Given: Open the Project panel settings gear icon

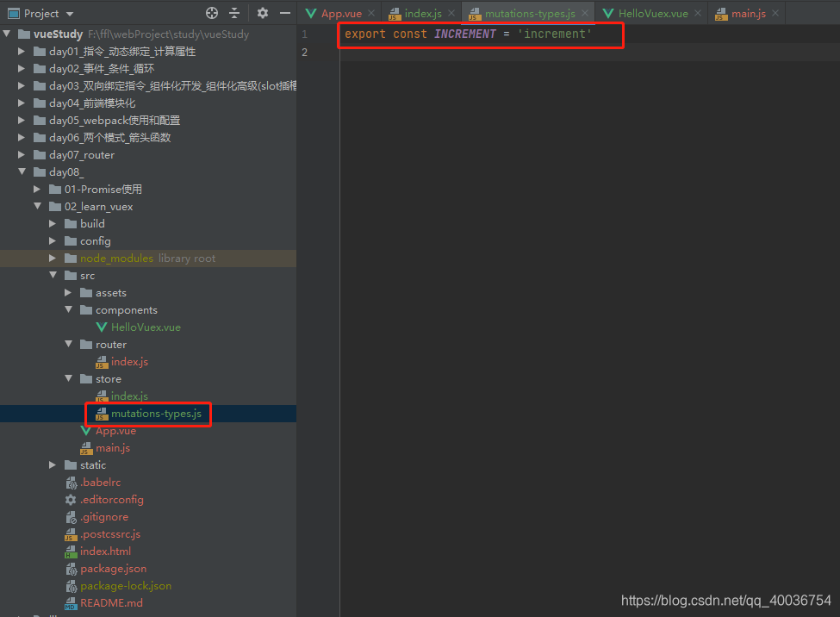Looking at the screenshot, I should coord(261,14).
